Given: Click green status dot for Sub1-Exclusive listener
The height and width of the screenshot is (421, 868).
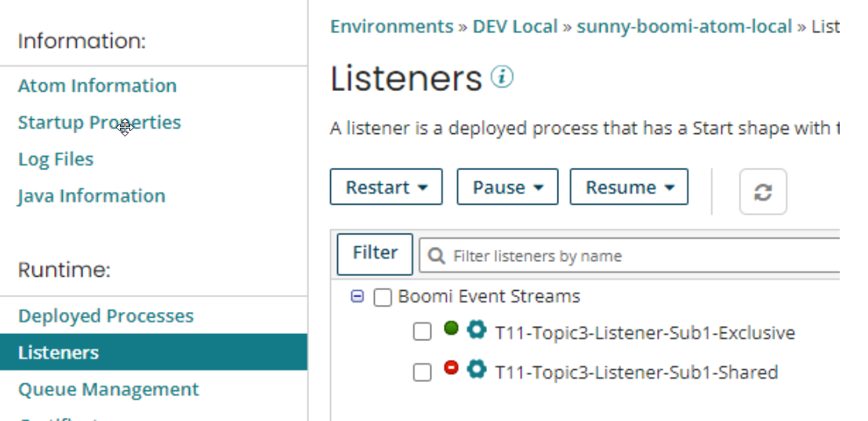Looking at the screenshot, I should pos(451,328).
